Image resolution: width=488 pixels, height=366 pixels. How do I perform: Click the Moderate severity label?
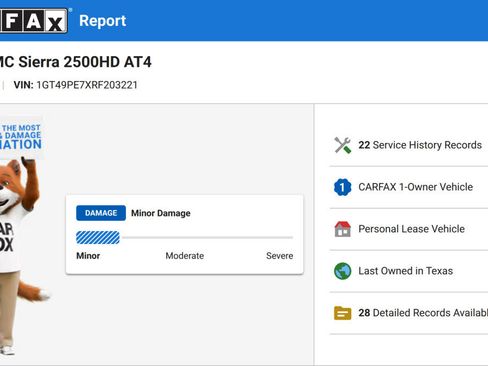coord(185,256)
